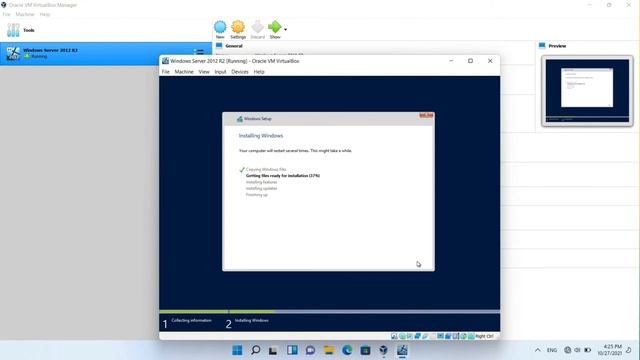Image resolution: width=640 pixels, height=360 pixels.
Task: Launch Microsoft Edge from taskbar
Action: [x=347, y=350]
